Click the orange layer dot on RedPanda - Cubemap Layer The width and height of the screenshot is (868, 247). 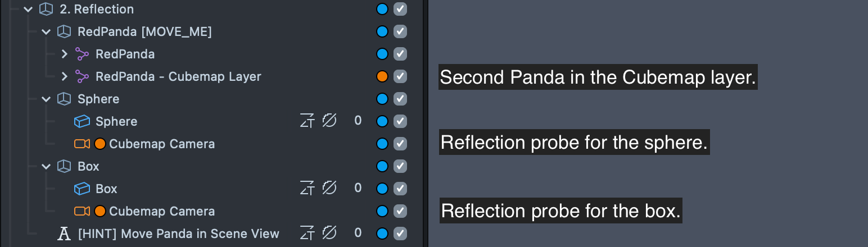tap(382, 76)
